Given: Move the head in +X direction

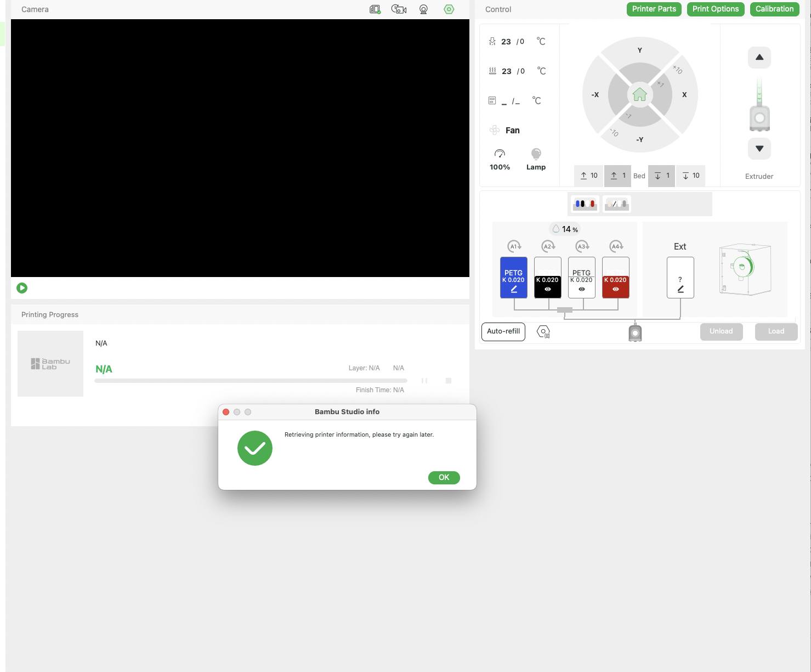Looking at the screenshot, I should 684,95.
